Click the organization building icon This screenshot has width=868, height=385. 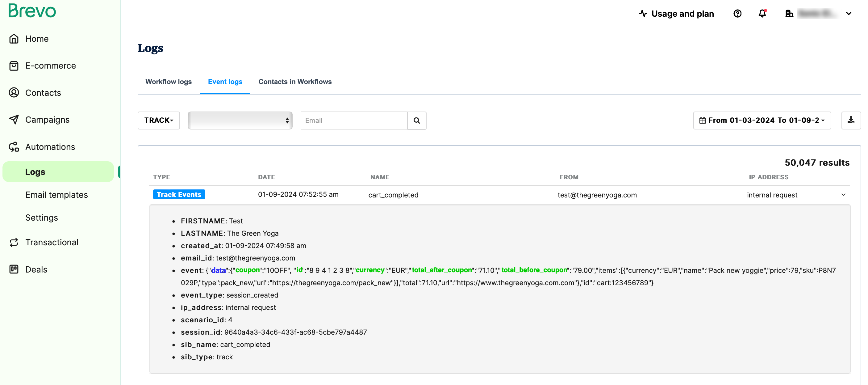(789, 14)
